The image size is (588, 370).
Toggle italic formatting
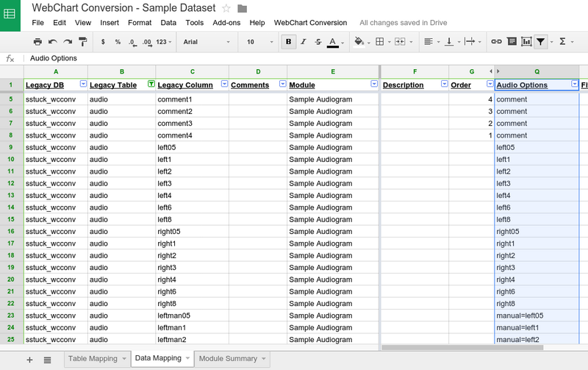pos(303,42)
